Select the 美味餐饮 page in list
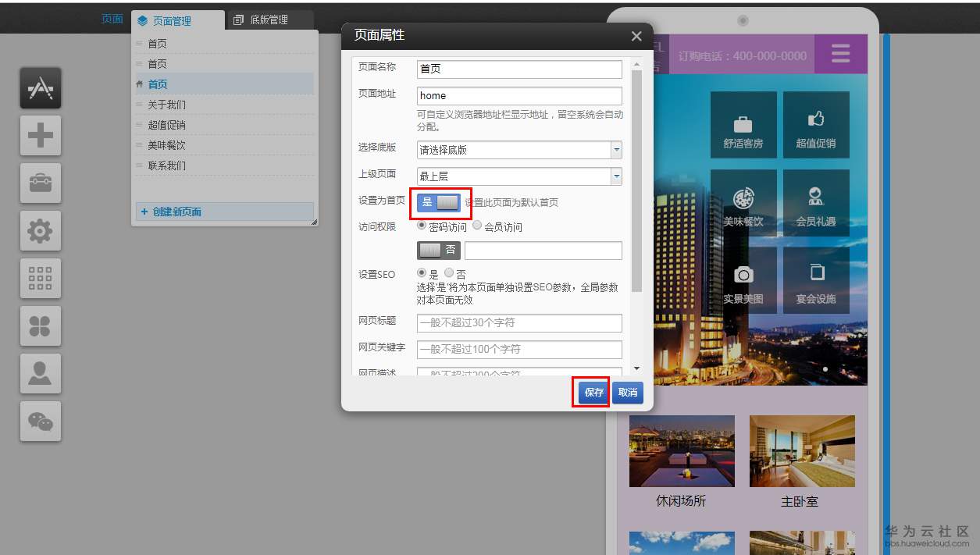This screenshot has width=980, height=555. [225, 145]
